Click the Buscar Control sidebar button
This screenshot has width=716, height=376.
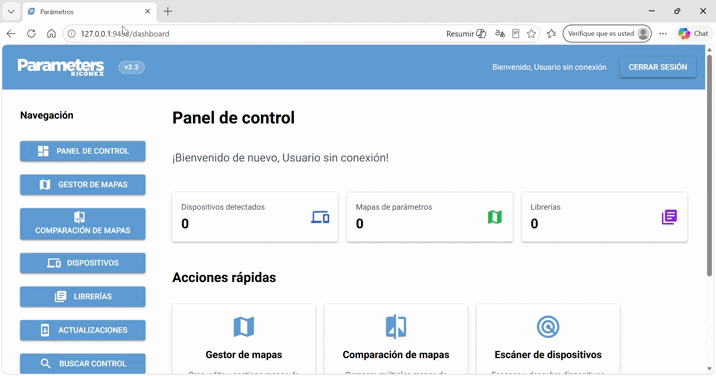tap(83, 364)
